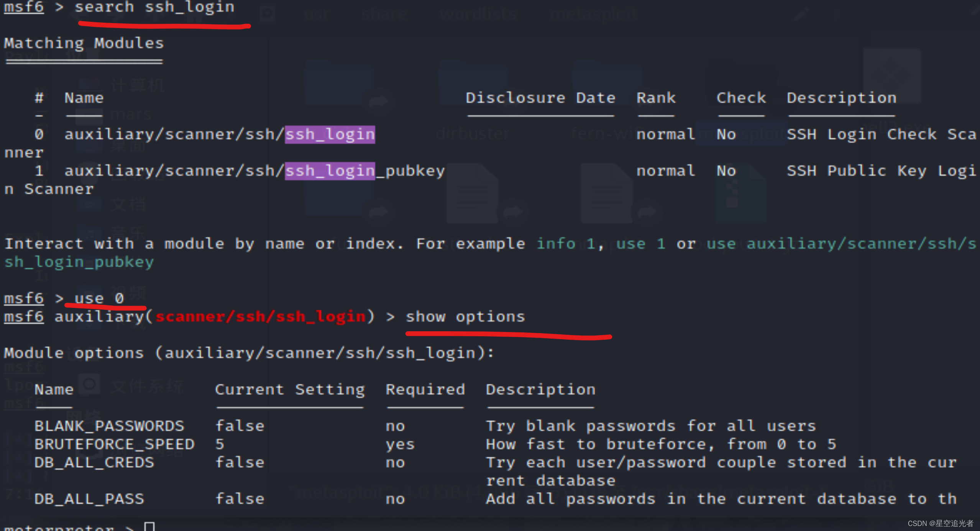The image size is (980, 531).
Task: Click the terminal cursor at the meterpreter prompt
Action: [x=149, y=526]
